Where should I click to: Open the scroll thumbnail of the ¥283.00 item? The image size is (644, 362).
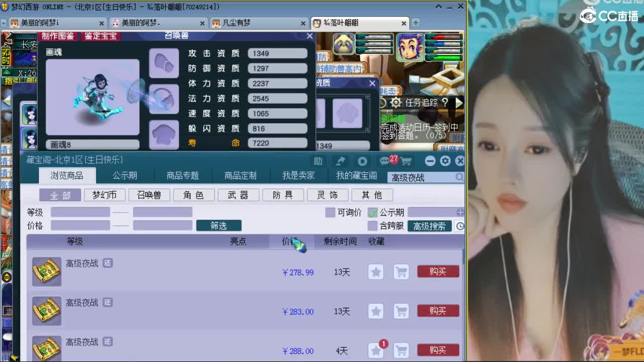point(47,311)
